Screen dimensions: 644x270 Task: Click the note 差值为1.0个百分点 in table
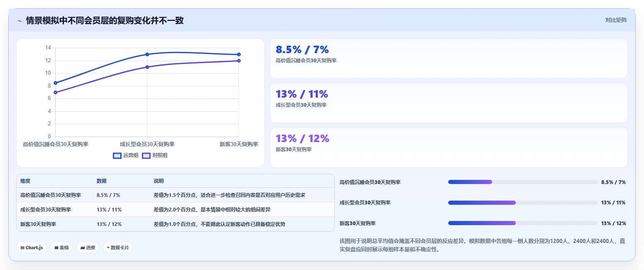point(220,224)
